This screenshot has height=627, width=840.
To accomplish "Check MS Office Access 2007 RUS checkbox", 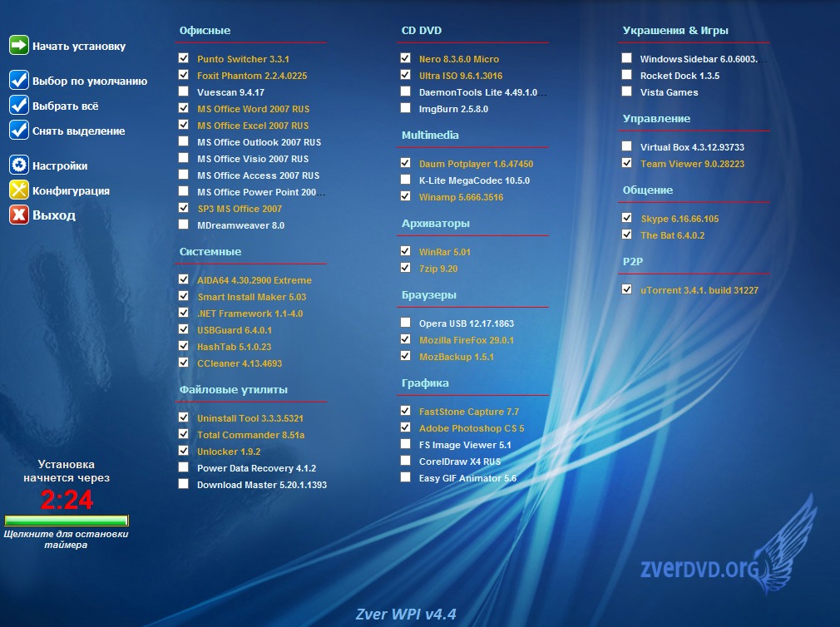I will (x=183, y=174).
